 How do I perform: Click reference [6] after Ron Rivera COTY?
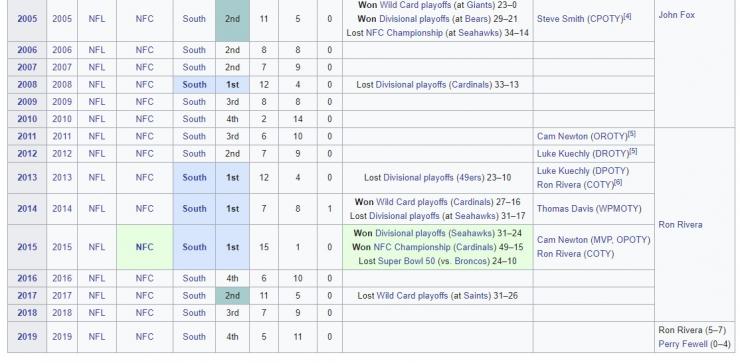coord(618,182)
